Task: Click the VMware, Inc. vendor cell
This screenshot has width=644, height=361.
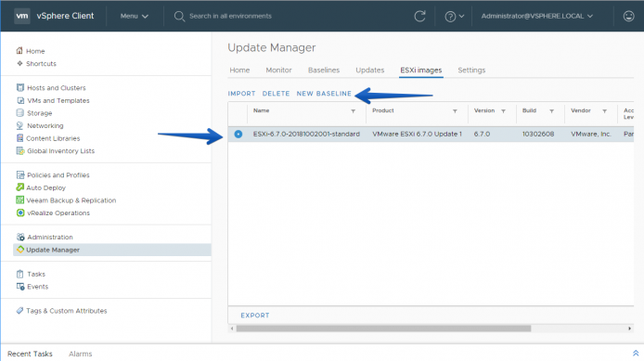Action: click(x=590, y=134)
